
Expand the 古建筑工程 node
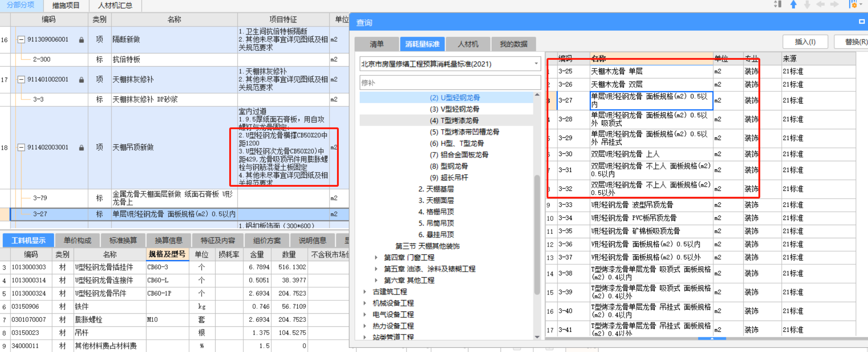click(x=365, y=292)
